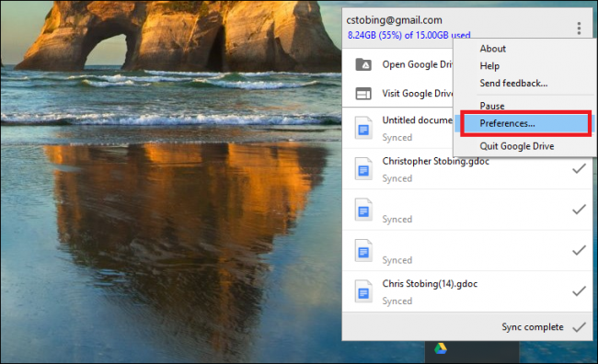Click checkmark beside Christopher Stobing.gdoc
This screenshot has height=364, width=598.
[x=579, y=168]
